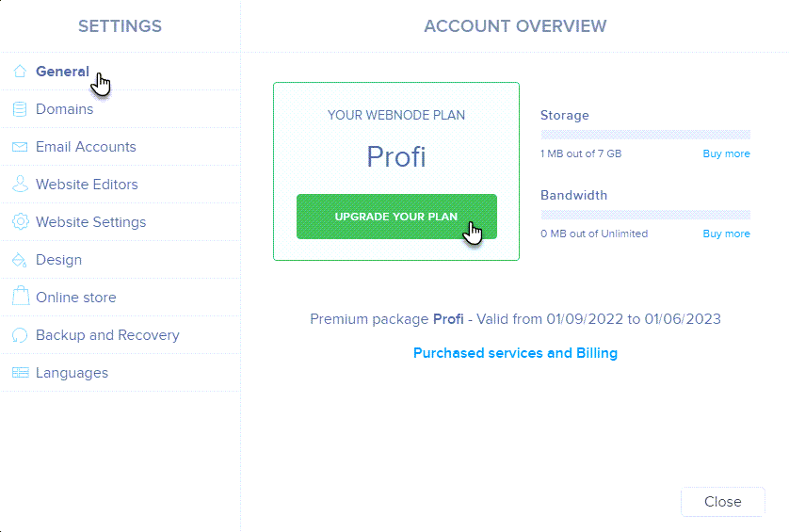Switch to the Languages settings
Viewport: 789px width, 532px height.
[x=72, y=373]
